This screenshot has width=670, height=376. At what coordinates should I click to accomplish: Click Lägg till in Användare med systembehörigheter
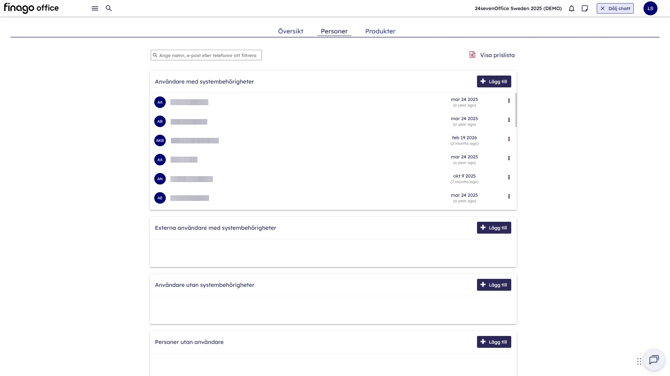click(494, 82)
